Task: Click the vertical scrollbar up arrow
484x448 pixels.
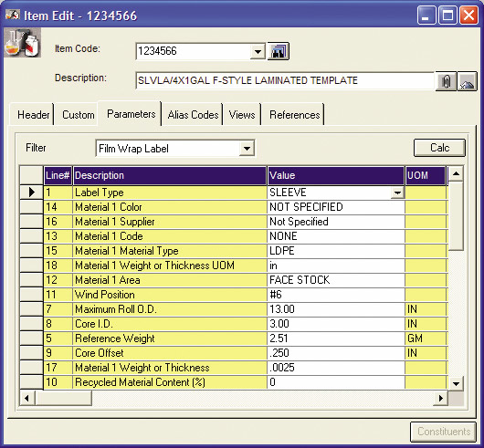Action: [456, 174]
